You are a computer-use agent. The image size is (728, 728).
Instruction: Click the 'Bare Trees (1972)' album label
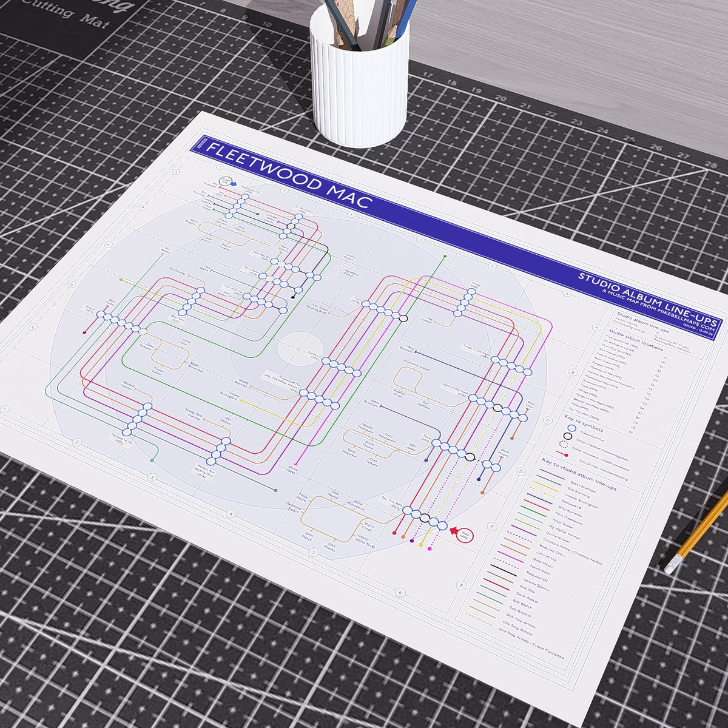[178, 319]
